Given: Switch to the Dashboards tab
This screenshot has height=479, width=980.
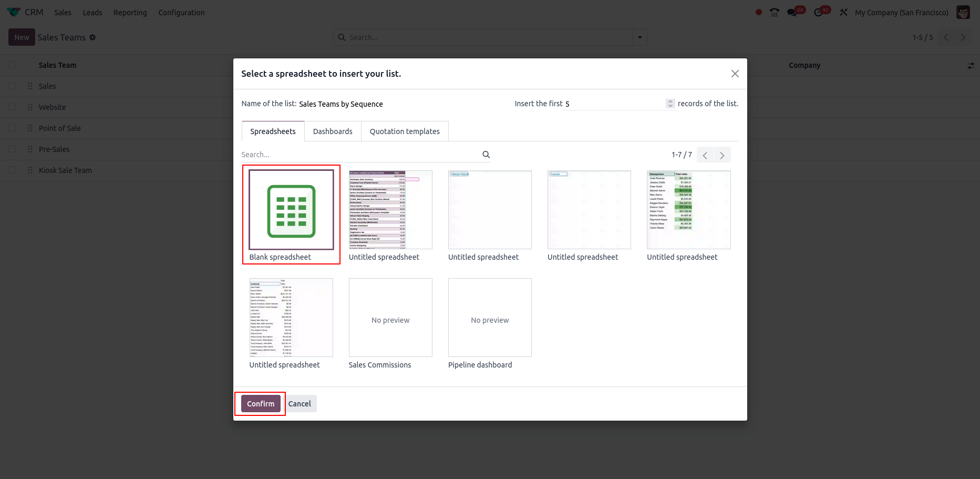Looking at the screenshot, I should pyautogui.click(x=333, y=131).
